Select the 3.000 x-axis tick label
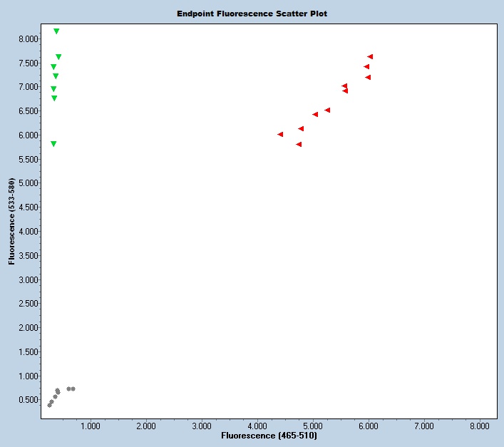The width and height of the screenshot is (504, 447). coord(201,426)
